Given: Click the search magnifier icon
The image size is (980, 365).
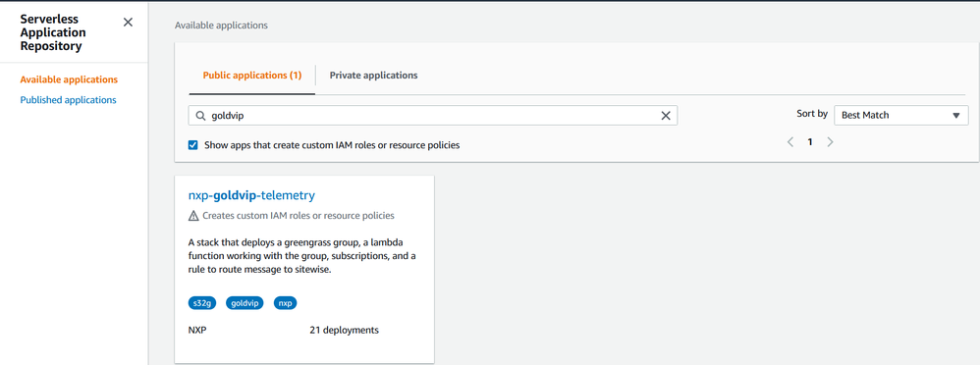Looking at the screenshot, I should (200, 116).
